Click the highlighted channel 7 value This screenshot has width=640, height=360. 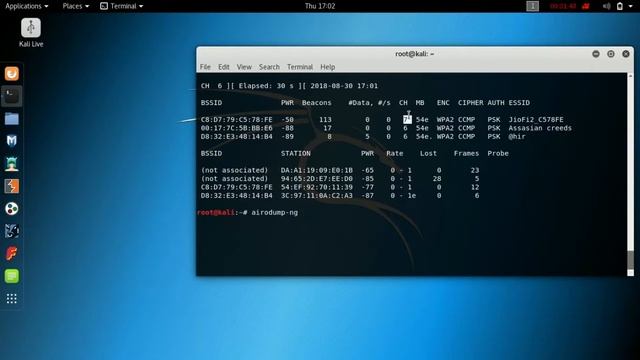tap(407, 120)
